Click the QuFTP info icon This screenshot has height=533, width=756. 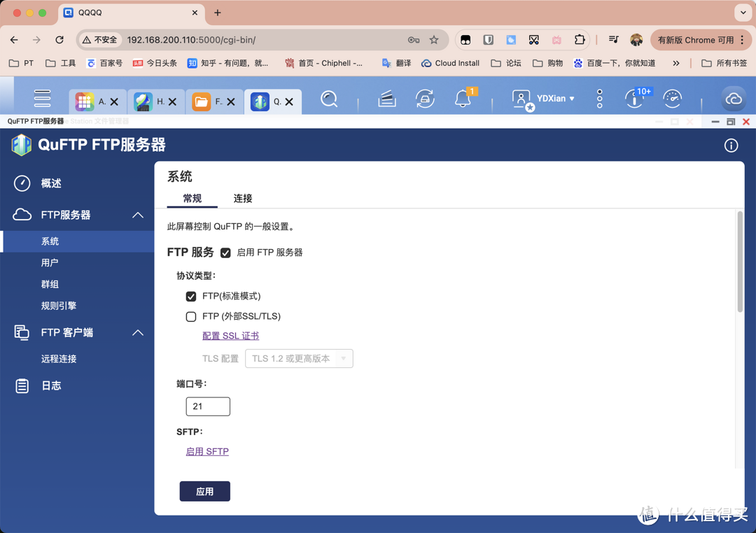tap(731, 145)
